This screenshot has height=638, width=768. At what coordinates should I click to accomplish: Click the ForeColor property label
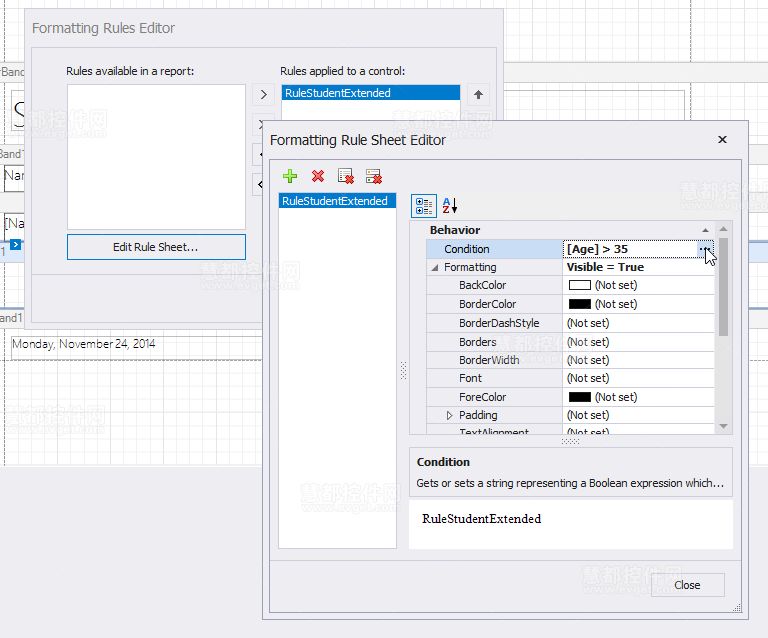point(482,397)
